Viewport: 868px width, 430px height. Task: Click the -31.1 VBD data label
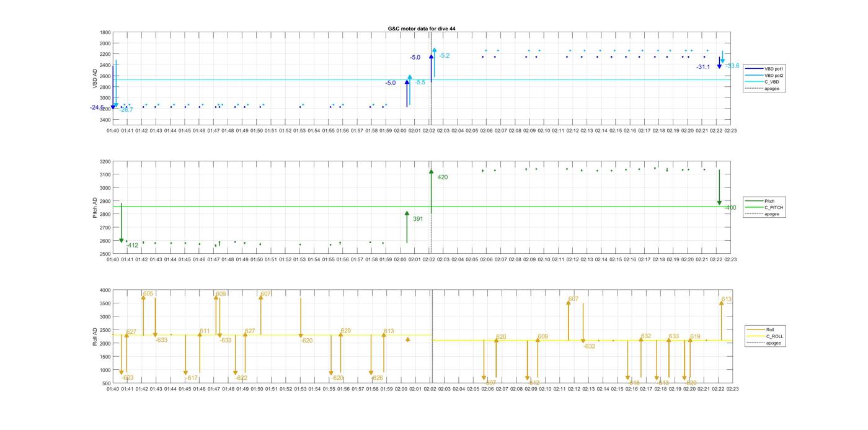coord(703,67)
